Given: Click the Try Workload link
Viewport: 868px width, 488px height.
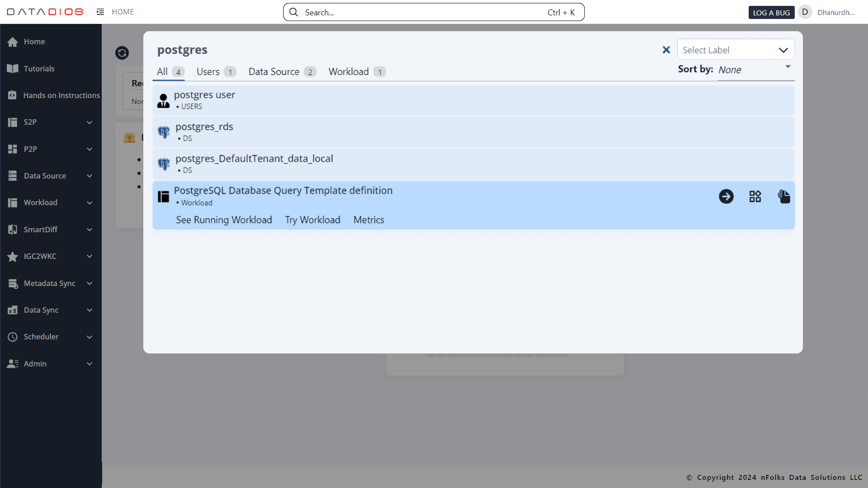Looking at the screenshot, I should coord(312,220).
